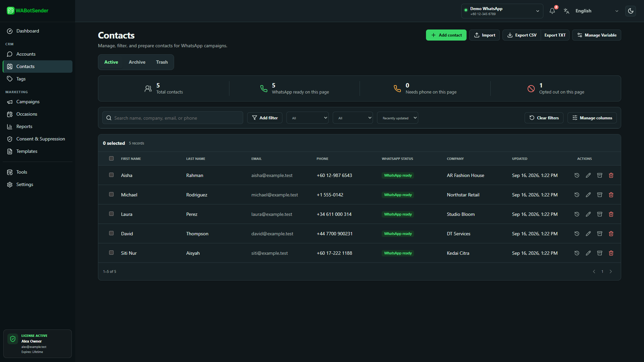
Task: Open first All filter dropdown
Action: [308, 118]
